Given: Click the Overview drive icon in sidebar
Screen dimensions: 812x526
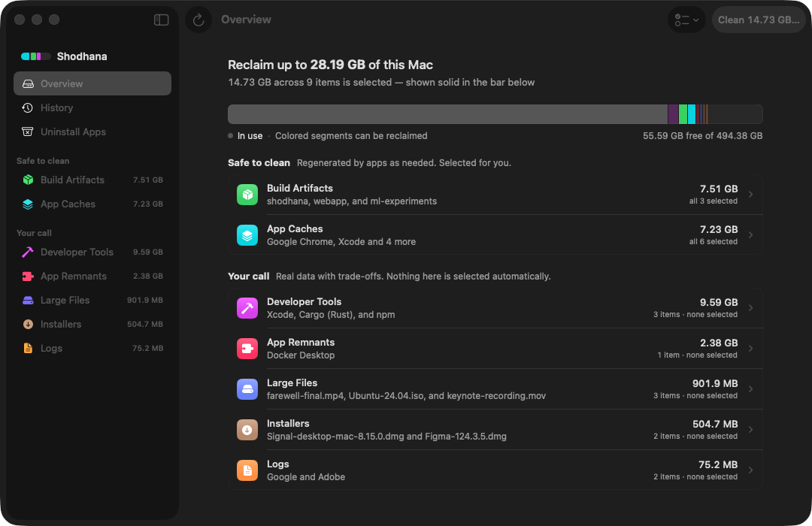Looking at the screenshot, I should point(28,84).
